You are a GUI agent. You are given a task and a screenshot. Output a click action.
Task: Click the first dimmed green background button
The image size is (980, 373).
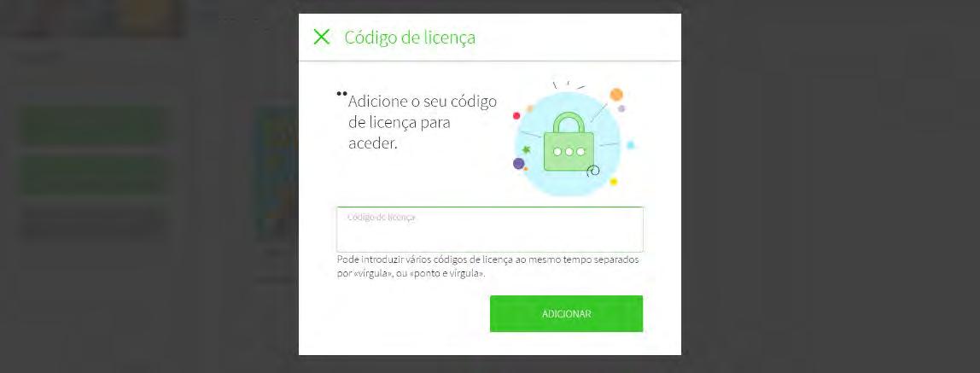point(94,127)
